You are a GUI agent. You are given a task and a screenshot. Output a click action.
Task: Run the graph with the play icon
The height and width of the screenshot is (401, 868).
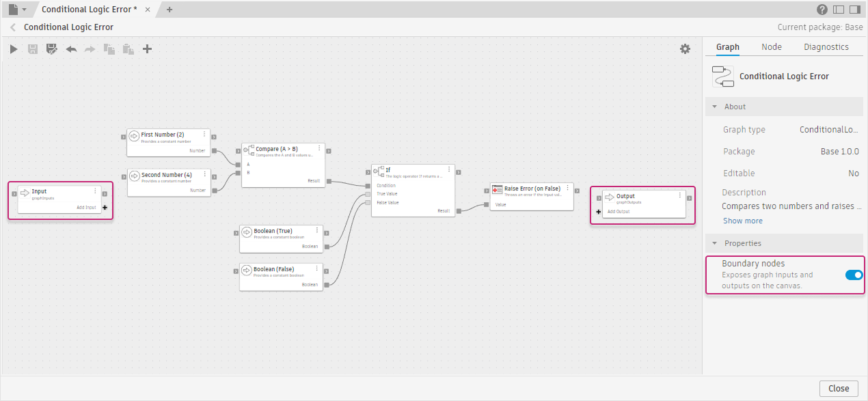pos(14,49)
